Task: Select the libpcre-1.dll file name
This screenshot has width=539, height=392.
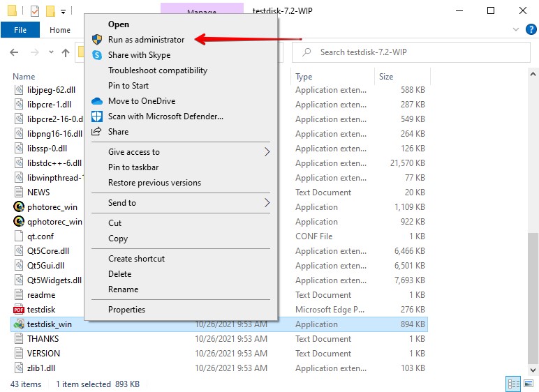Action: (49, 105)
